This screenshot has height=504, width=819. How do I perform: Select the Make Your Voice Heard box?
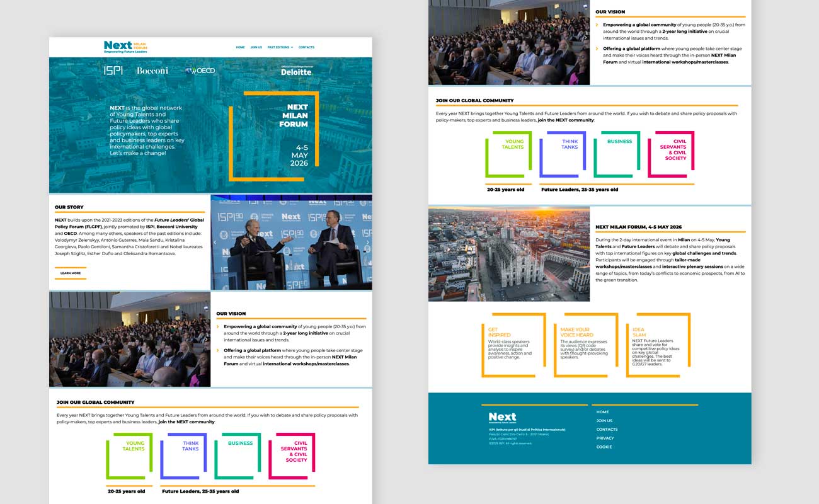pos(585,345)
